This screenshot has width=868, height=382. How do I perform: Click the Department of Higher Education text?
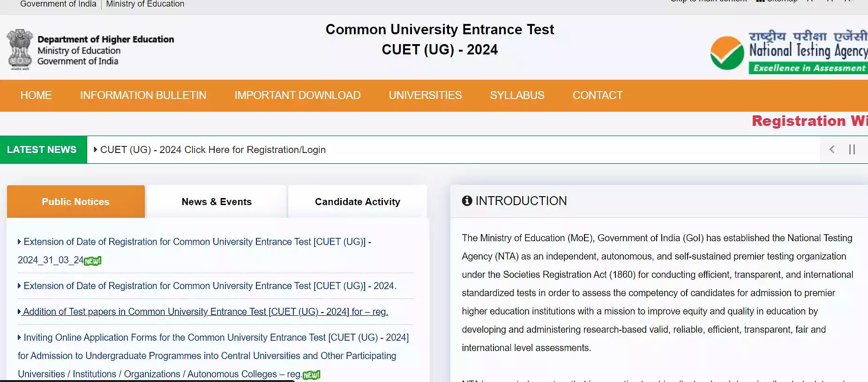coord(106,39)
